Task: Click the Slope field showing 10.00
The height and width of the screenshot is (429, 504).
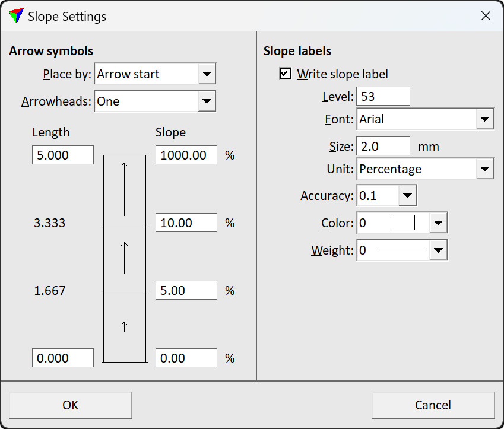Action: (x=185, y=223)
